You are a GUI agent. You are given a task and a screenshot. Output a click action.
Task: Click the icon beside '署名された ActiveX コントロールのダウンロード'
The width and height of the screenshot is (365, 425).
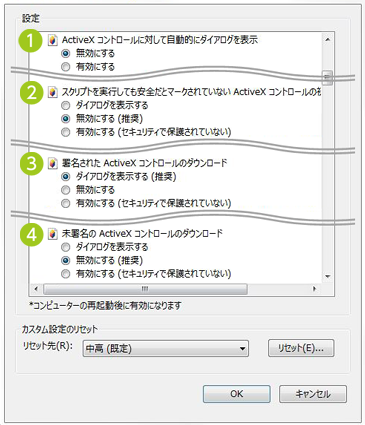point(52,163)
